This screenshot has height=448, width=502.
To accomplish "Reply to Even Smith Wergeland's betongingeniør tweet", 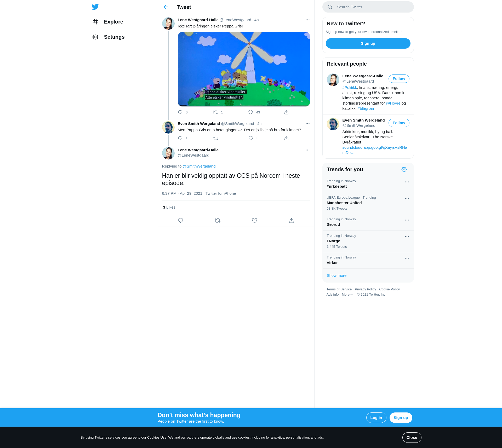I will pos(180,138).
